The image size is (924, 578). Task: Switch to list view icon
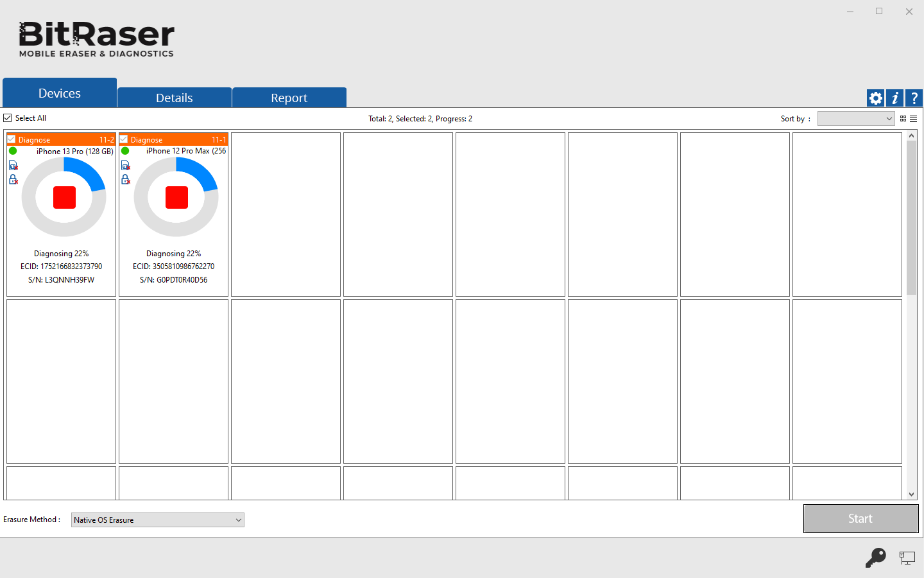(x=913, y=119)
